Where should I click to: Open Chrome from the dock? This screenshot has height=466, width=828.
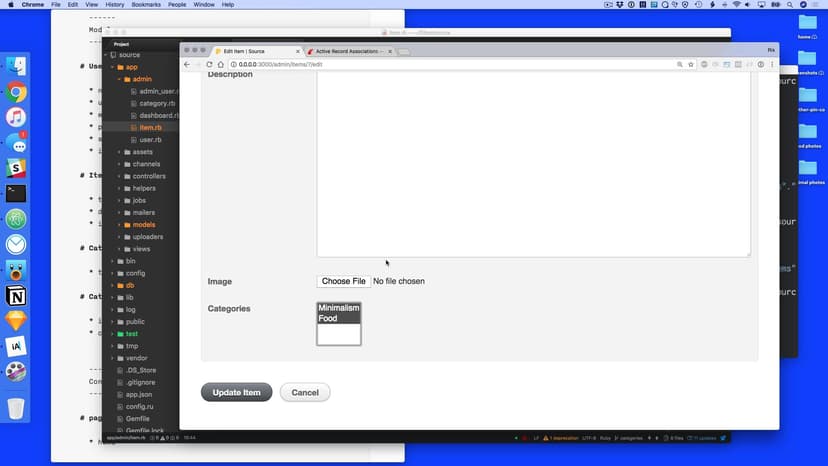(16, 92)
